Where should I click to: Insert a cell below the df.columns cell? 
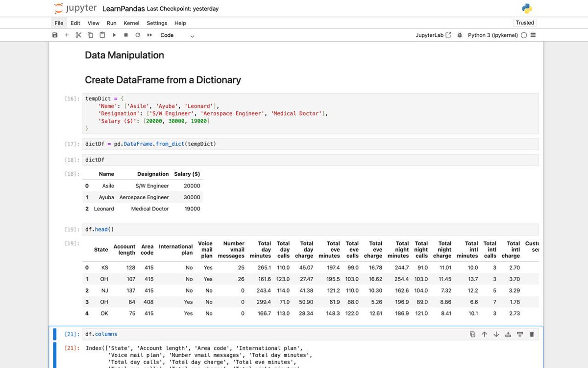520,334
